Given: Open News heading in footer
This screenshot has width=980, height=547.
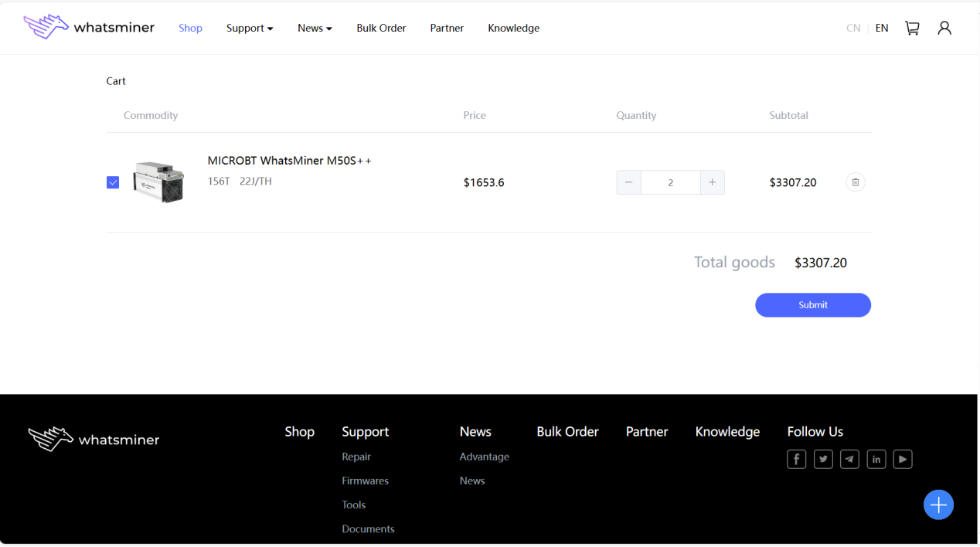Looking at the screenshot, I should pyautogui.click(x=475, y=432).
